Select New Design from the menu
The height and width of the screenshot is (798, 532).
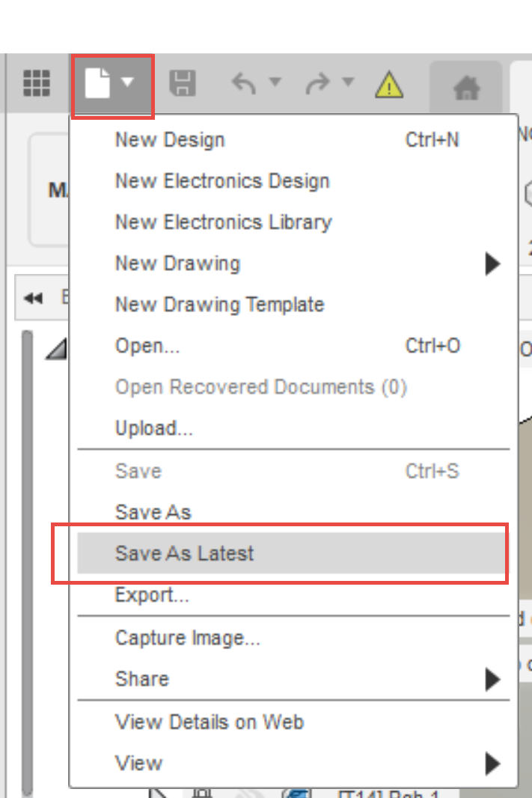pyautogui.click(x=170, y=140)
